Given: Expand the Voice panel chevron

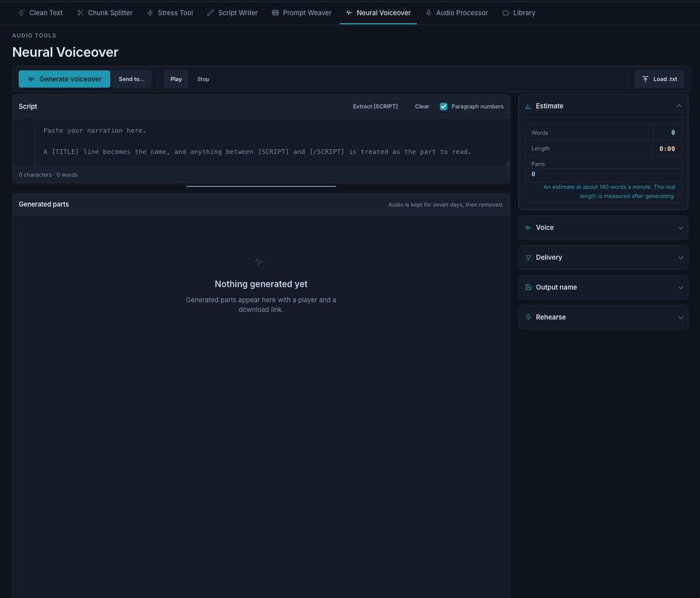Looking at the screenshot, I should coord(681,228).
